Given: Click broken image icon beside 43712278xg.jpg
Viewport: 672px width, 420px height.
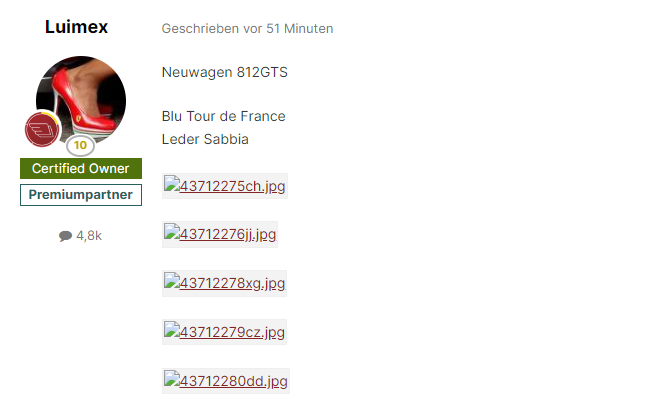Looking at the screenshot, I should [172, 281].
